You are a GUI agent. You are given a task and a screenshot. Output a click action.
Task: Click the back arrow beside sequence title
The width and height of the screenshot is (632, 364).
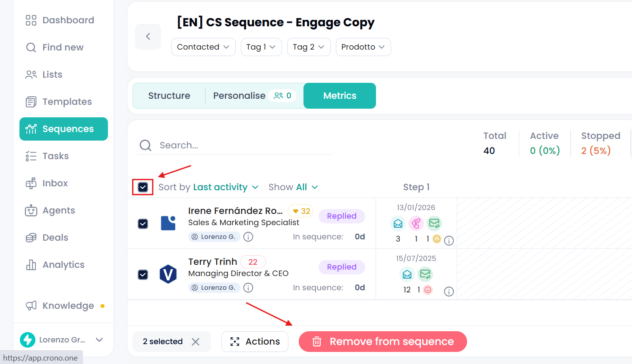coord(148,37)
